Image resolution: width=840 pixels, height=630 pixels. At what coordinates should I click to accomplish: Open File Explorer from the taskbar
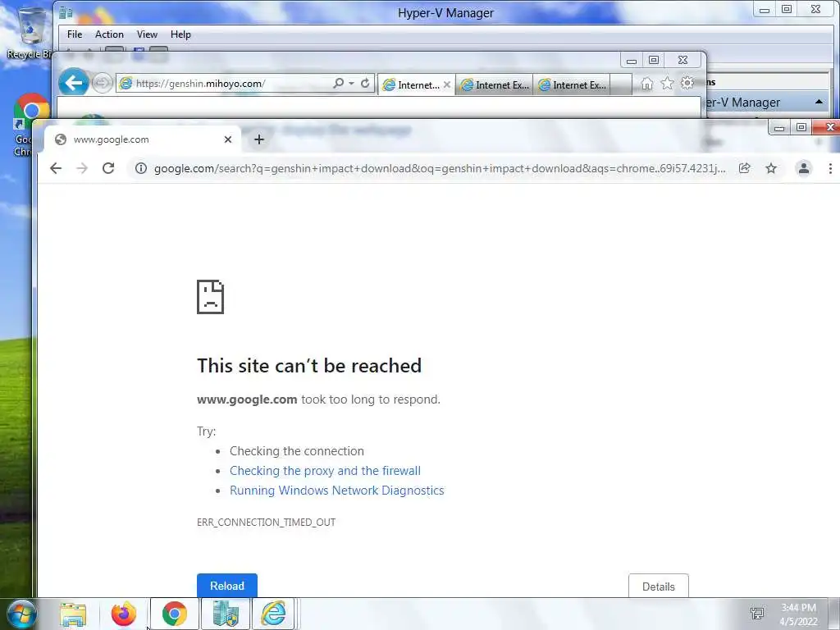coord(73,614)
